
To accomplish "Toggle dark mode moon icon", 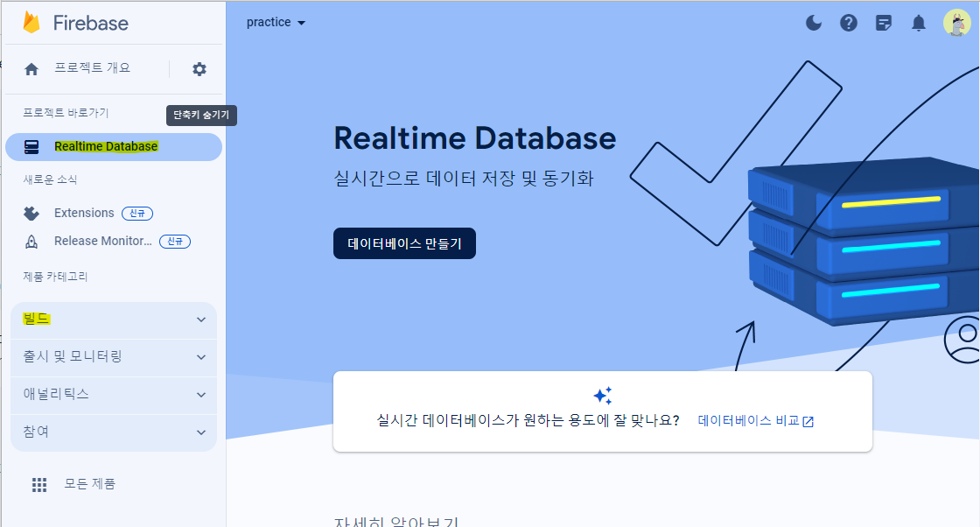I will click(x=814, y=23).
